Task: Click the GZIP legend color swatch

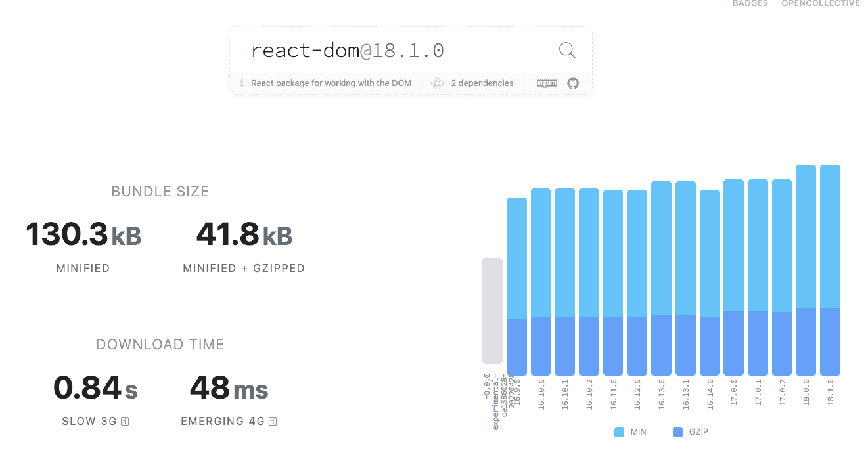Action: click(678, 432)
